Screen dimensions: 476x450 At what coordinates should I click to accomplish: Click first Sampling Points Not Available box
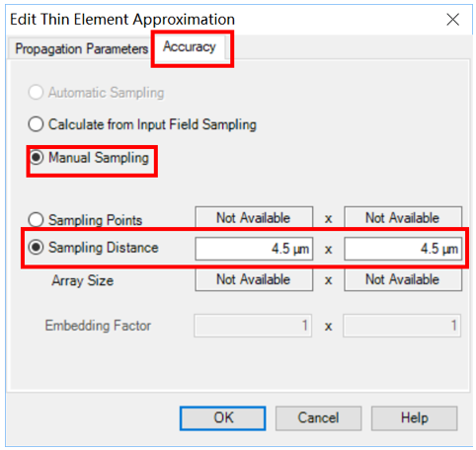tap(254, 217)
